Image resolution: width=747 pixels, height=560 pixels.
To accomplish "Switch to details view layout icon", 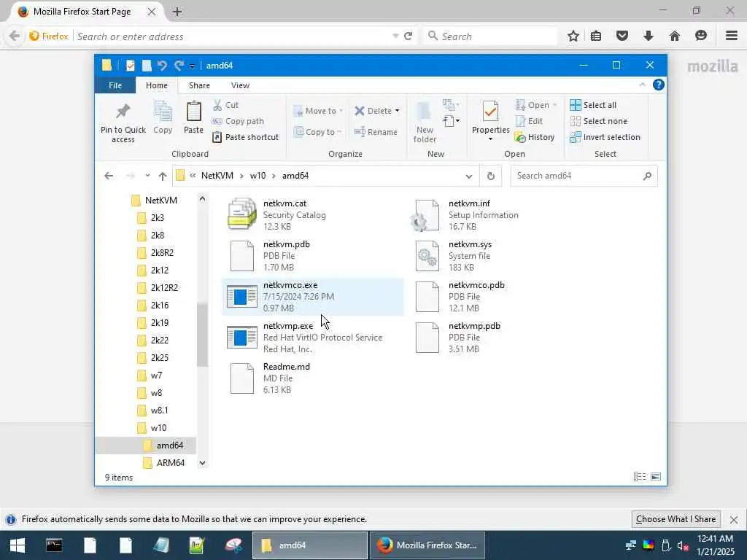I will (639, 477).
